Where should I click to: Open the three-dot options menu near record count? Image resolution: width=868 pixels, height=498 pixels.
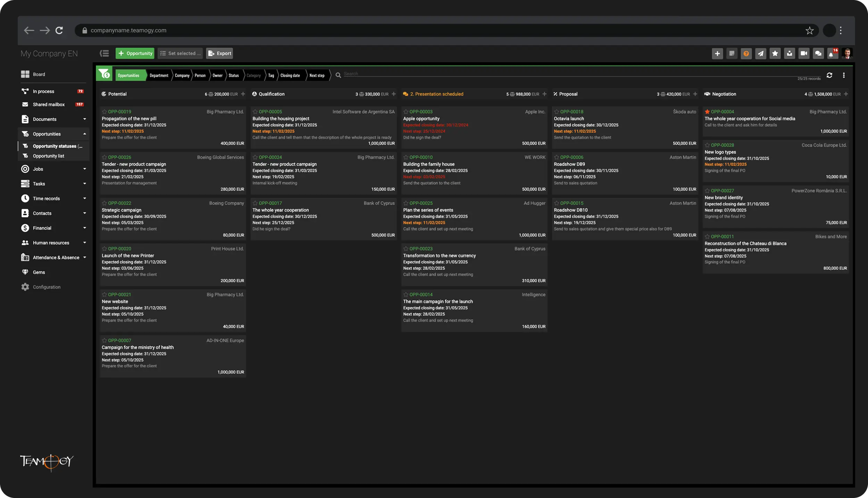[844, 75]
